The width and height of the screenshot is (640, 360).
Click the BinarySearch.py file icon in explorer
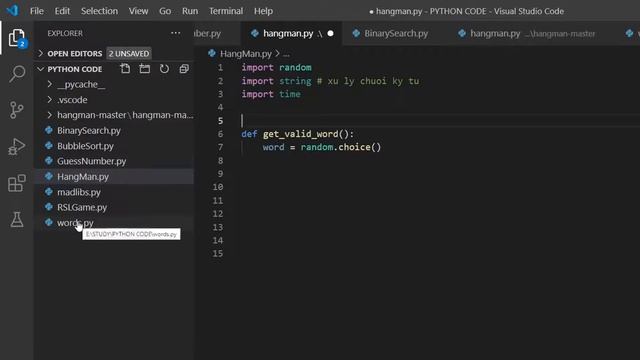pos(49,130)
